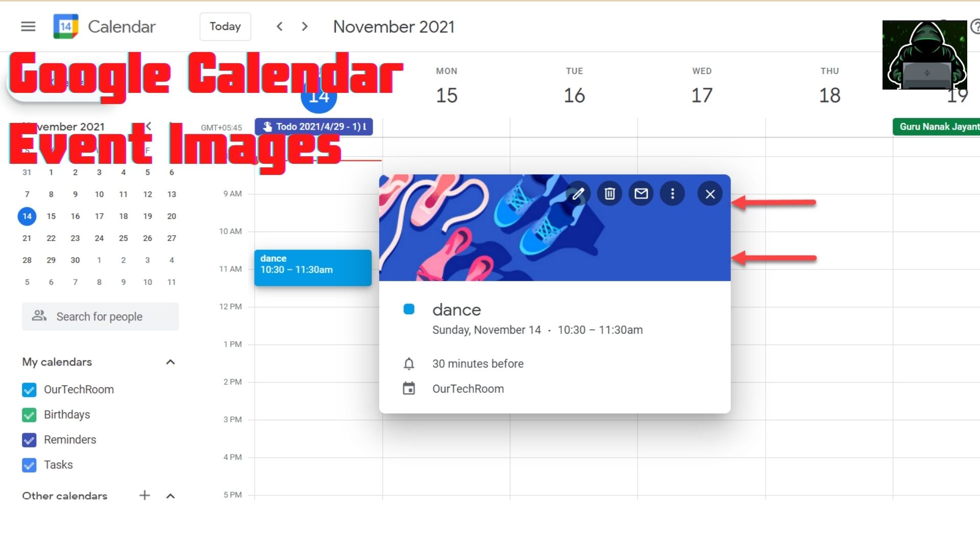
Task: Click the email/send icon on event popup
Action: click(x=641, y=194)
